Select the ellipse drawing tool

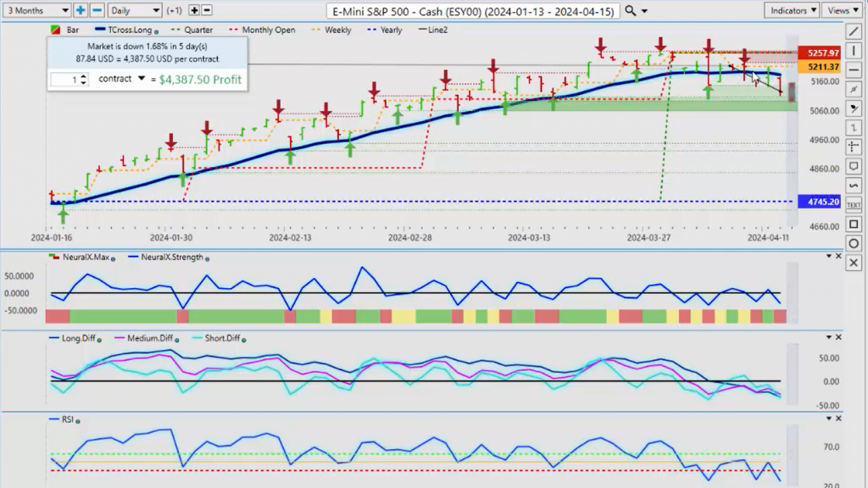(854, 243)
